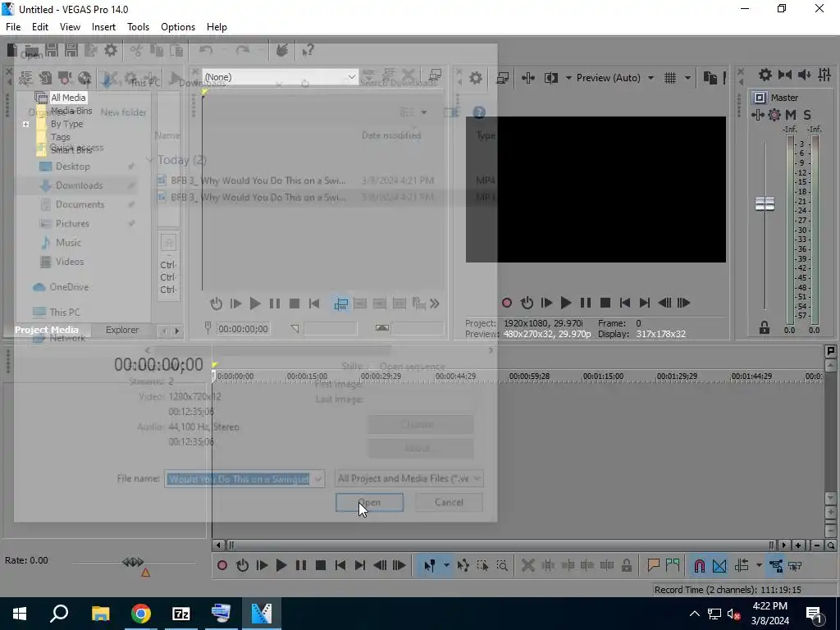The height and width of the screenshot is (630, 840).
Task: Stop playback in the Trimmer transport
Action: click(294, 304)
